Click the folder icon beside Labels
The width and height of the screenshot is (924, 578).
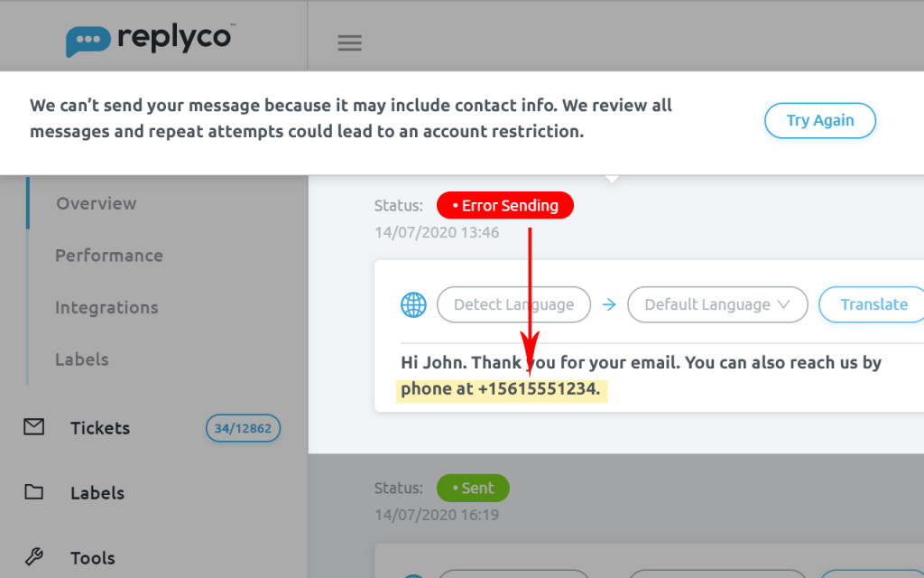33,492
